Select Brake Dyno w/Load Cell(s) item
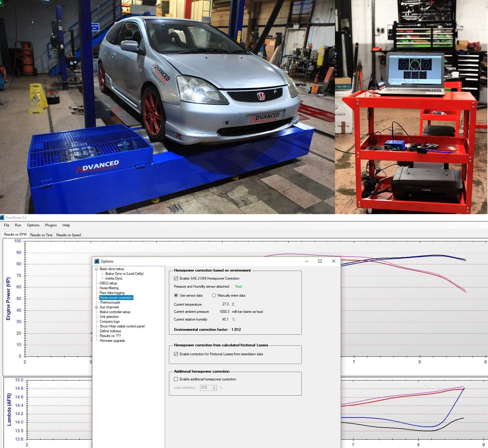488x448 pixels. pyautogui.click(x=124, y=274)
